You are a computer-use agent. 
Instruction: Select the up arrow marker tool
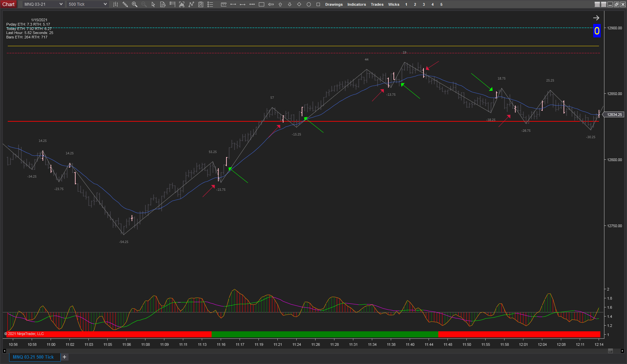280,4
